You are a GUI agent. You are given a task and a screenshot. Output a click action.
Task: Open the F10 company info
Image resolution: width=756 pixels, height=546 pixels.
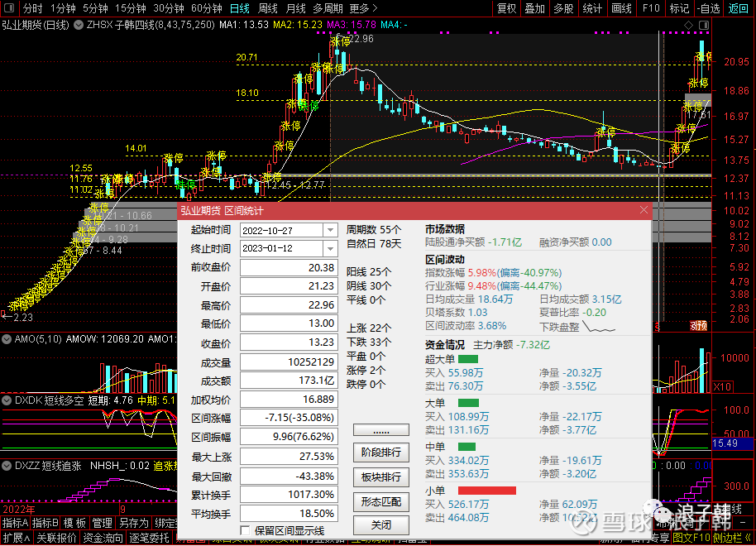[650, 8]
